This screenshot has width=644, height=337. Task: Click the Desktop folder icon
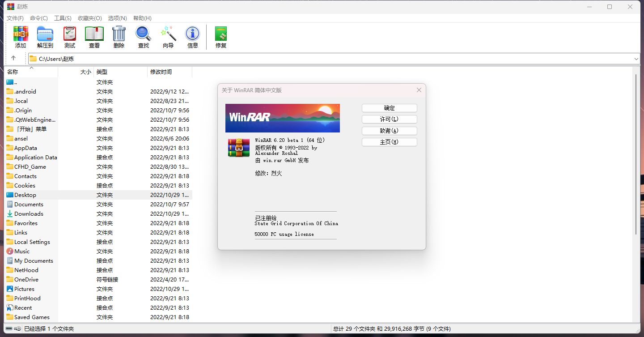coord(10,195)
